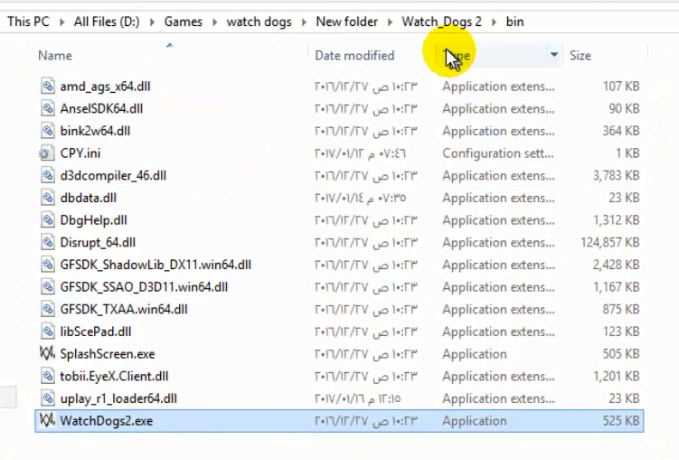Image resolution: width=679 pixels, height=460 pixels.
Task: Sort files by Date modified column
Action: [x=354, y=55]
